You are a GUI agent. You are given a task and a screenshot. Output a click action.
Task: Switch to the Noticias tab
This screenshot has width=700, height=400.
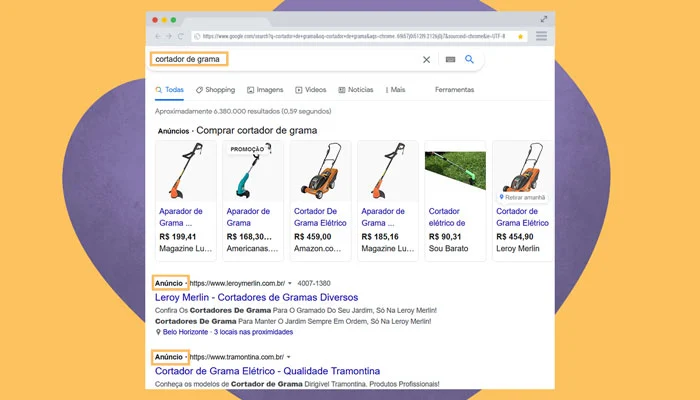pos(356,90)
